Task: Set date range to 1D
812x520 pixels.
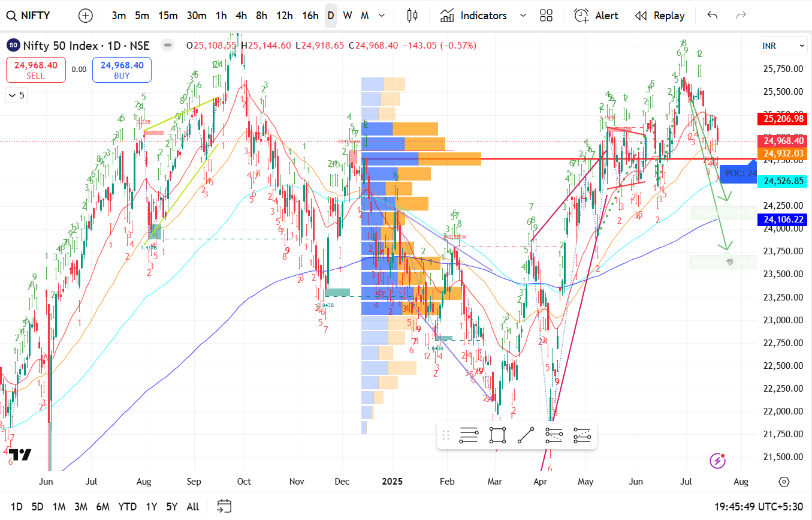Action: click(x=17, y=507)
